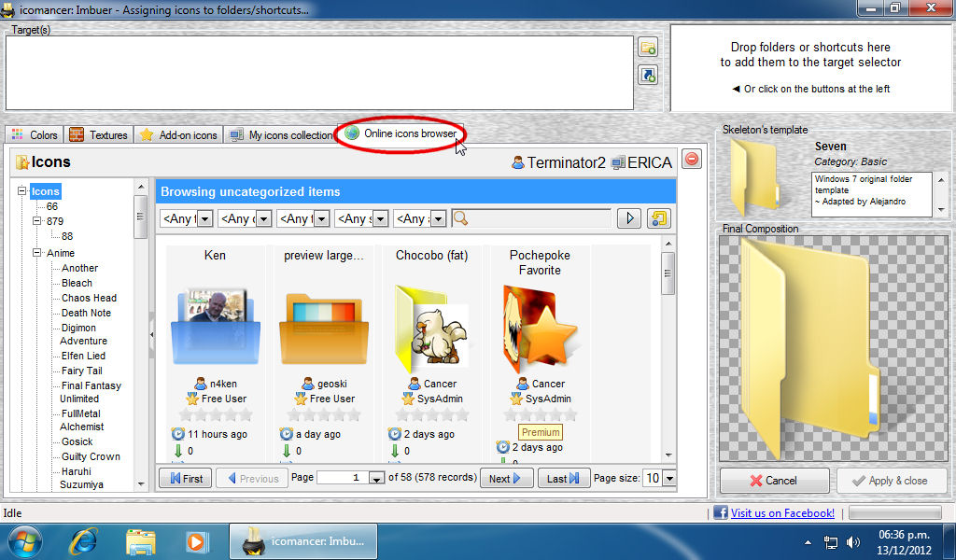Click the red minus icon beside ERICA
Image resolution: width=956 pixels, height=560 pixels.
(692, 159)
